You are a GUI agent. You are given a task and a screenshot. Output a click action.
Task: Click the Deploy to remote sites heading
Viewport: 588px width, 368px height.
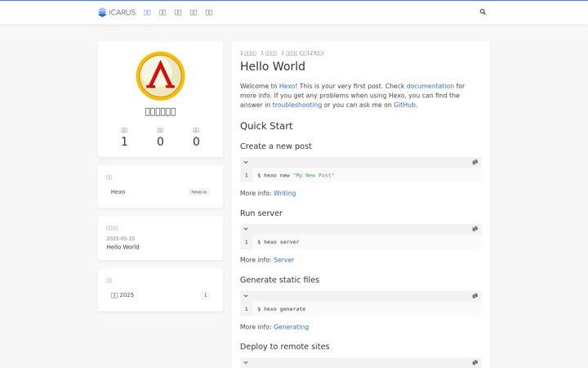click(285, 346)
